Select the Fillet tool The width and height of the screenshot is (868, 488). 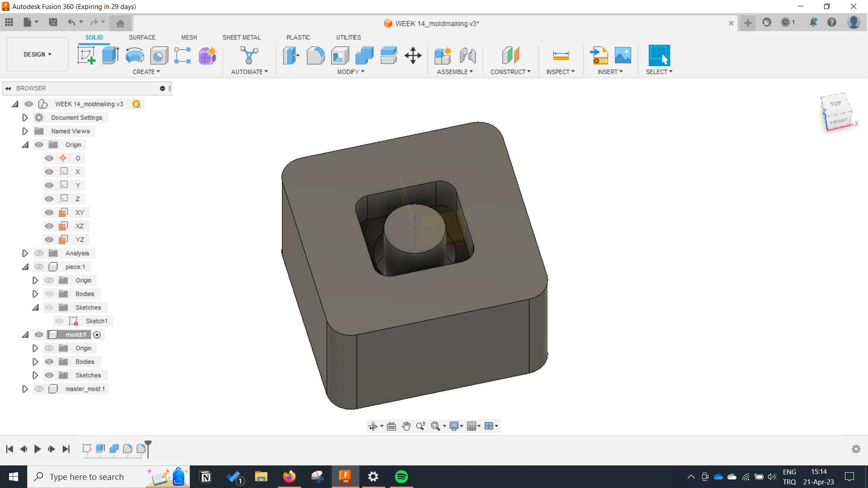(x=316, y=56)
